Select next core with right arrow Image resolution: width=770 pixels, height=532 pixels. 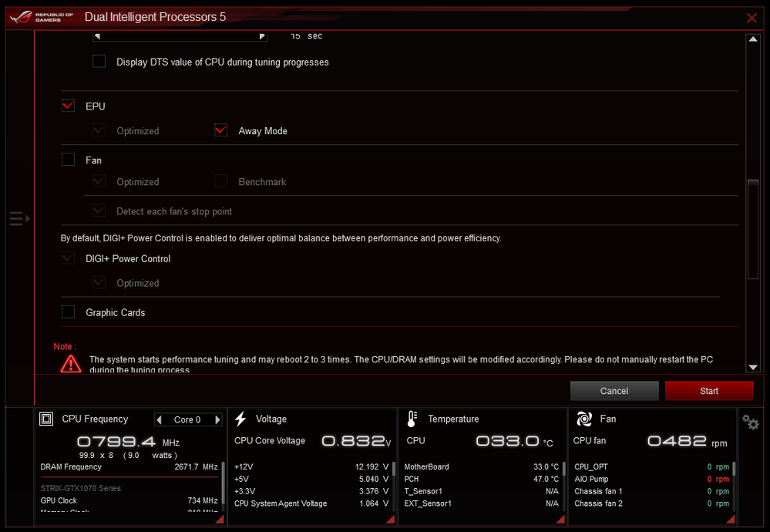[217, 420]
